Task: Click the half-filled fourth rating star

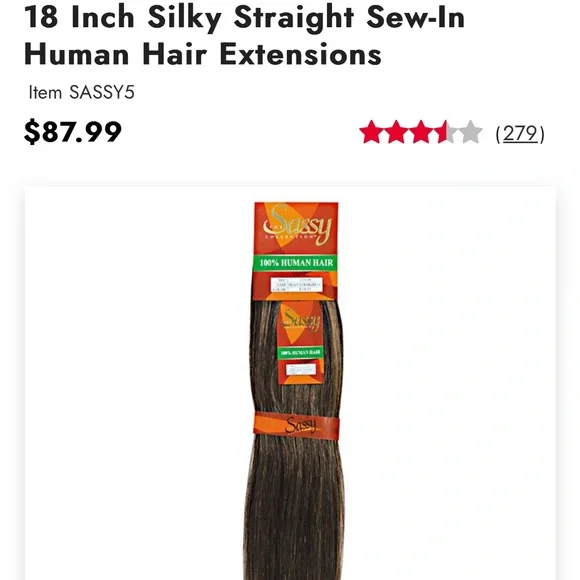Action: coord(446,132)
